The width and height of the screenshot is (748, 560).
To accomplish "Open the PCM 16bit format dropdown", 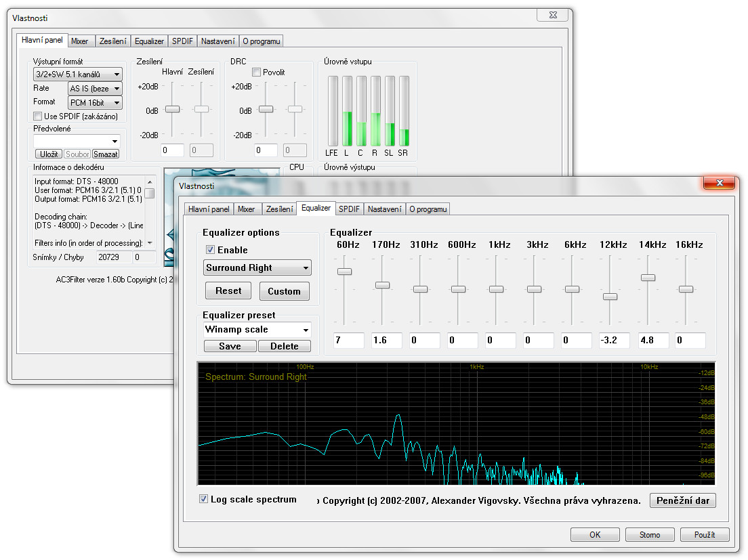I will (x=95, y=102).
